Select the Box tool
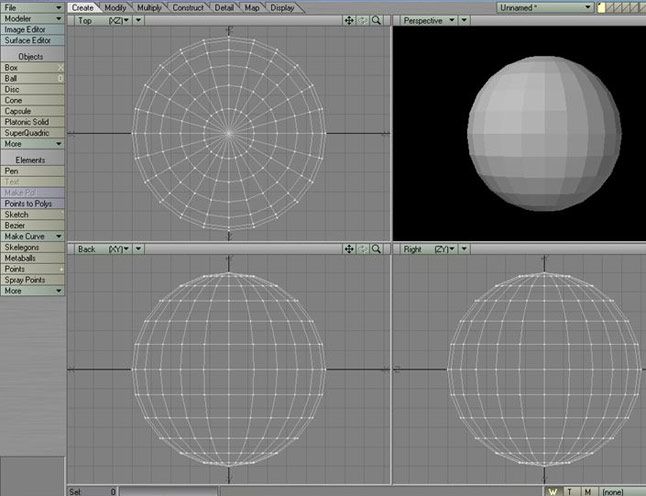Image resolution: width=646 pixels, height=496 pixels. point(33,68)
